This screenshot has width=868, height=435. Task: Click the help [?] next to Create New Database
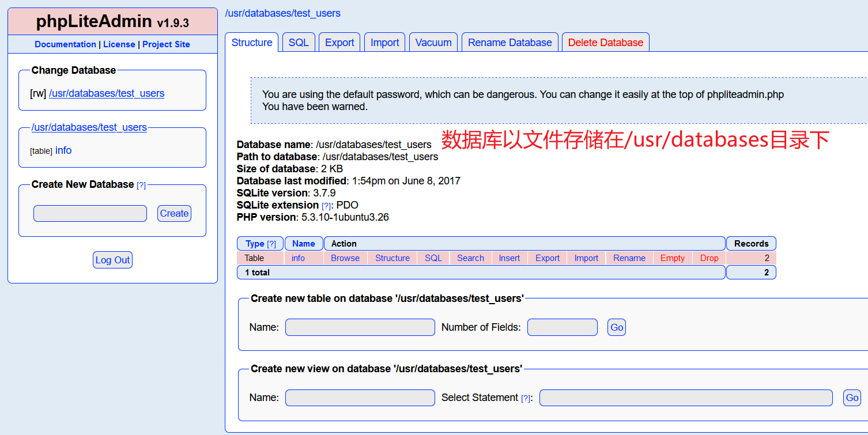[x=141, y=185]
